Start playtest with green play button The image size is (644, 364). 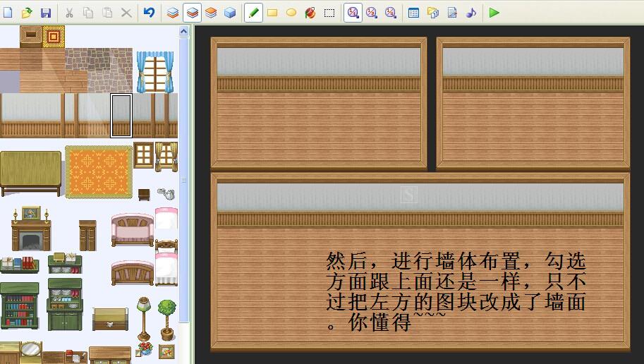click(x=494, y=13)
